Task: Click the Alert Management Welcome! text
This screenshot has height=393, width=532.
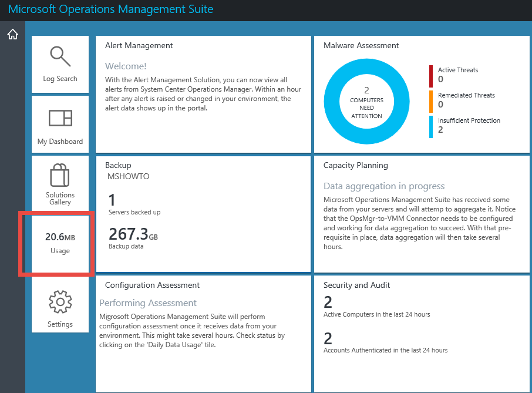Action: click(x=126, y=66)
